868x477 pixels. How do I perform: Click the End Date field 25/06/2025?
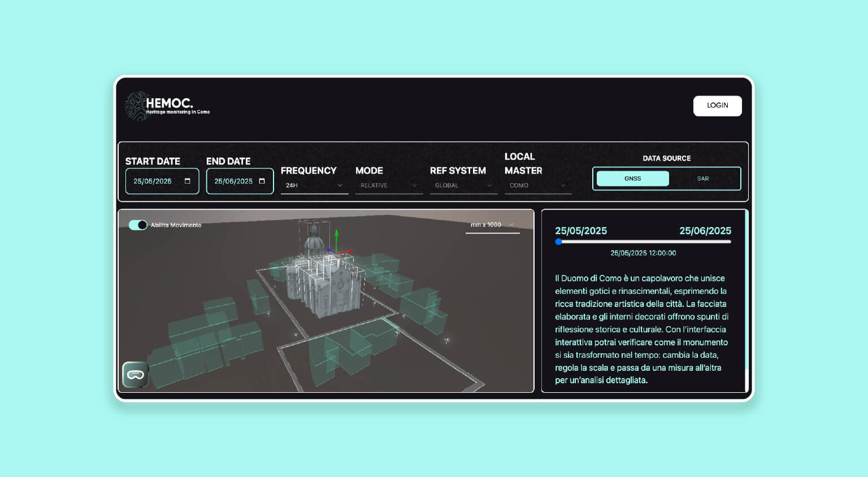pyautogui.click(x=240, y=181)
